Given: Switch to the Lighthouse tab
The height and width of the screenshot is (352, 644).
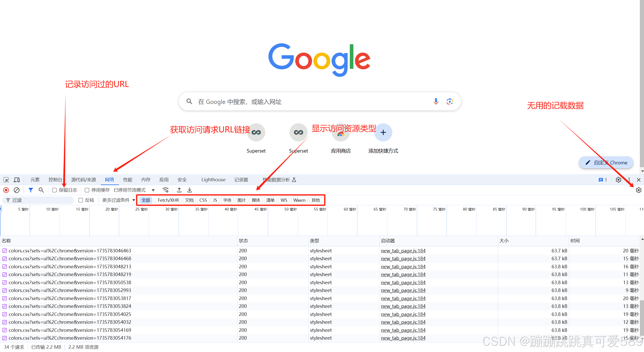Looking at the screenshot, I should 213,180.
